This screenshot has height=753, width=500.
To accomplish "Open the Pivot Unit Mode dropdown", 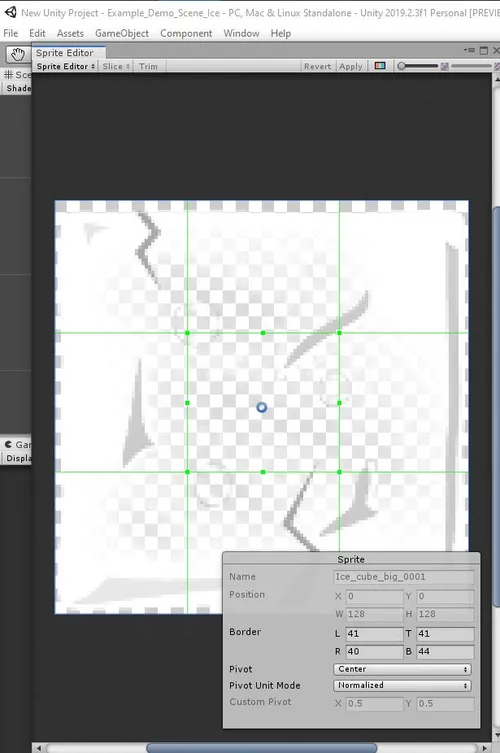I will (x=402, y=685).
